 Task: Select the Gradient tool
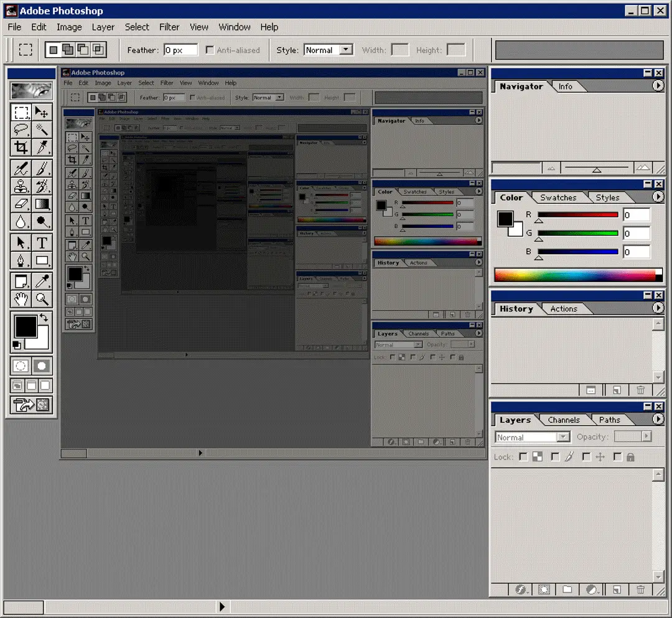42,204
